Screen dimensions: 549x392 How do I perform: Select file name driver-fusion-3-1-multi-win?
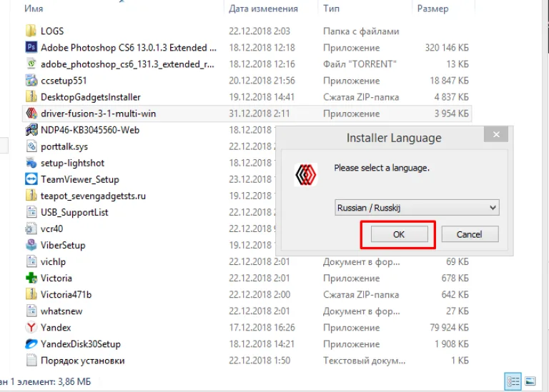(99, 114)
